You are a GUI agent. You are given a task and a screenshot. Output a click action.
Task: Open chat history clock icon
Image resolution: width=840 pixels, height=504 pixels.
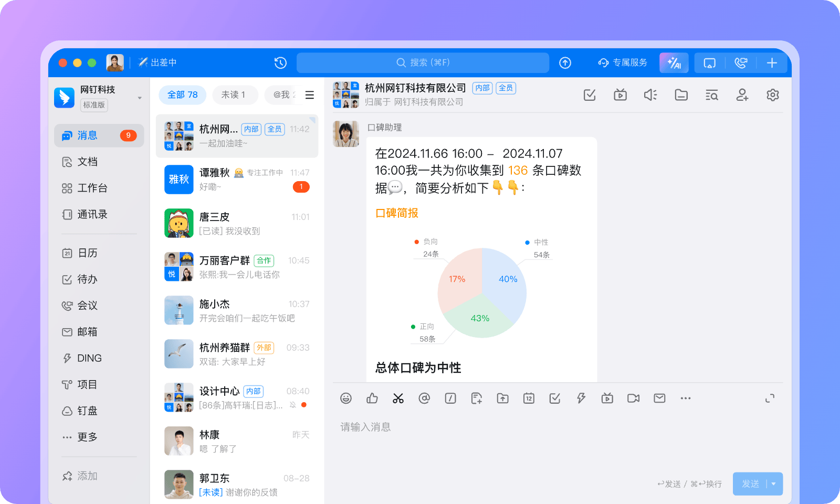coord(280,63)
